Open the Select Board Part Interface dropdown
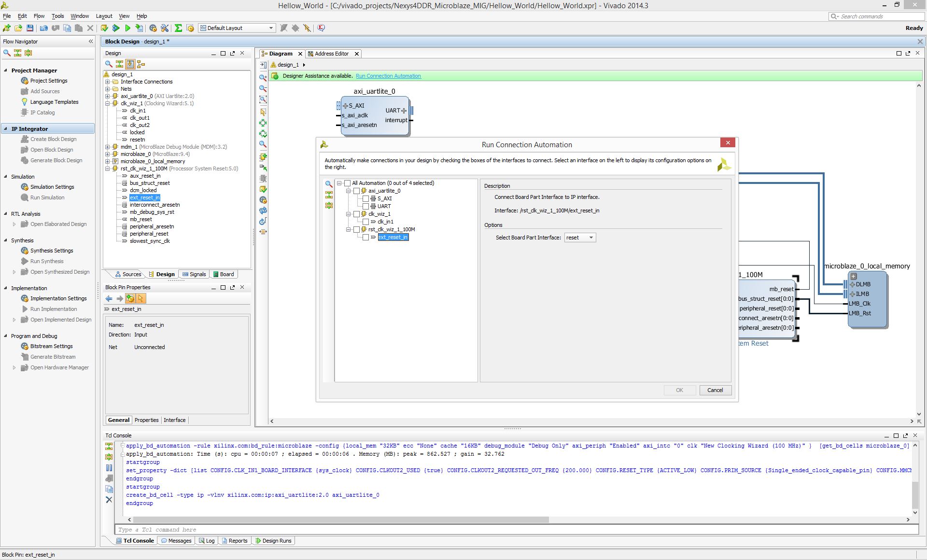 pyautogui.click(x=580, y=238)
